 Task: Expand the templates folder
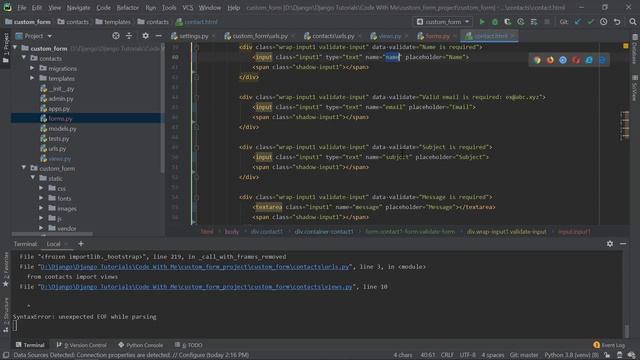[32, 78]
